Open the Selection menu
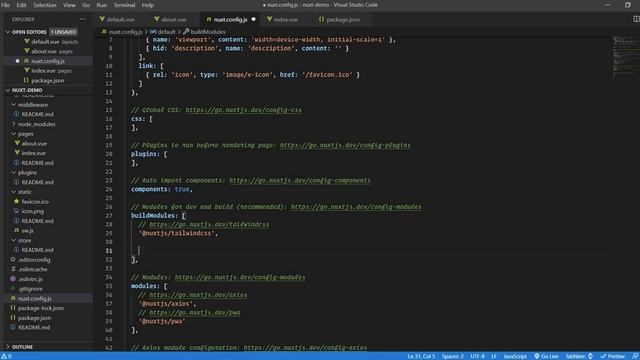Screen dimensions: 640x360 [44, 5]
